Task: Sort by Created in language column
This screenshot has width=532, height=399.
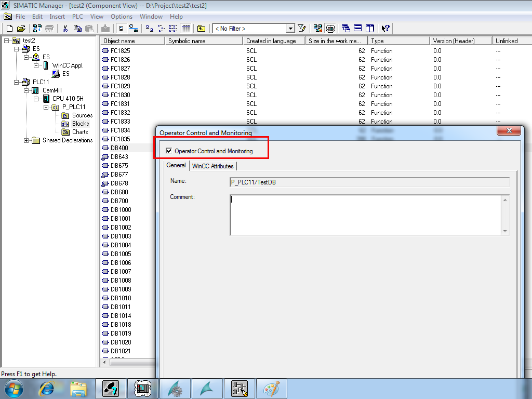Action: (x=274, y=41)
